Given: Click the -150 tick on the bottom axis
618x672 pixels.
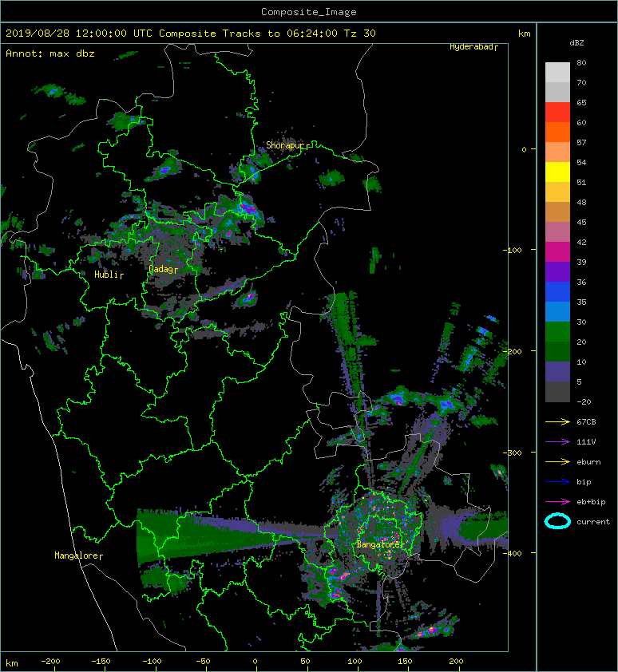Looking at the screenshot, I should 101,662.
